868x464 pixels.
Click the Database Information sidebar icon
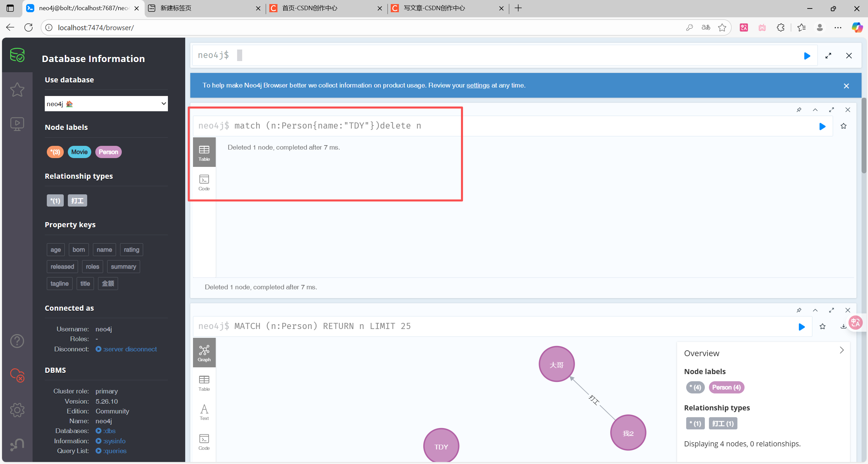[17, 55]
